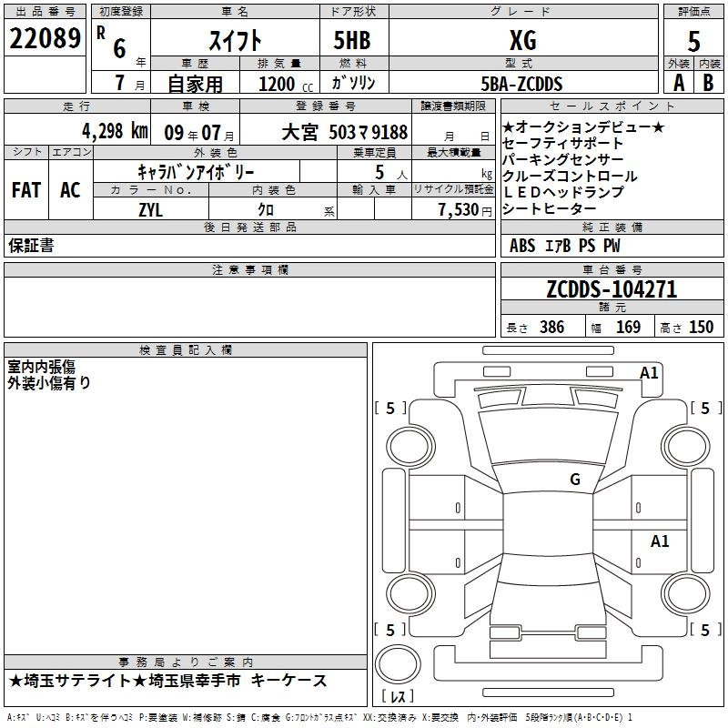Click the width value 169

(628, 327)
